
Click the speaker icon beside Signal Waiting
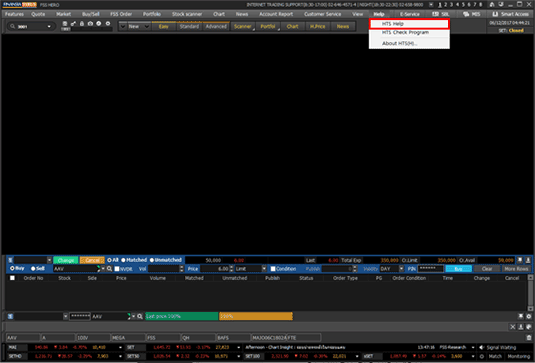click(x=482, y=347)
